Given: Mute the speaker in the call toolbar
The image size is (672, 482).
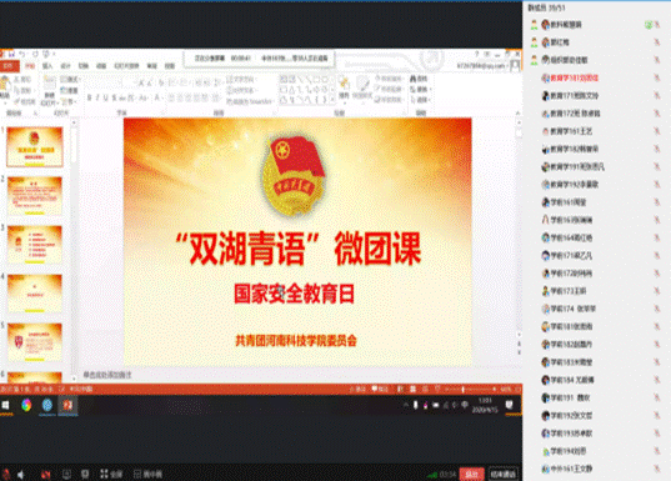Looking at the screenshot, I should [21, 474].
